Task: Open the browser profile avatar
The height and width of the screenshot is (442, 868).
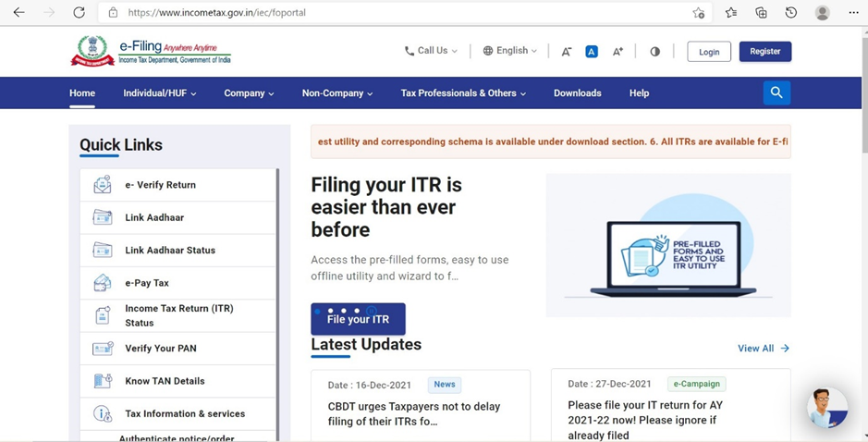Action: (x=823, y=12)
